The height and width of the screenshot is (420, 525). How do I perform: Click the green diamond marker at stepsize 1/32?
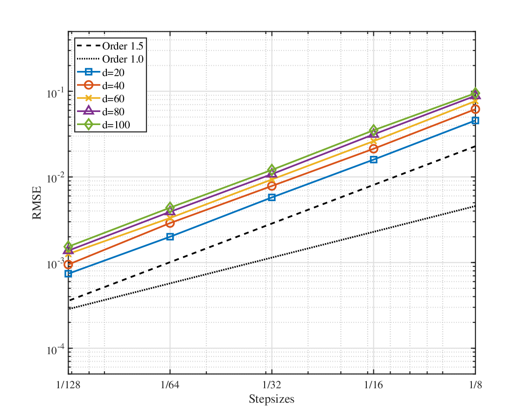pyautogui.click(x=272, y=169)
